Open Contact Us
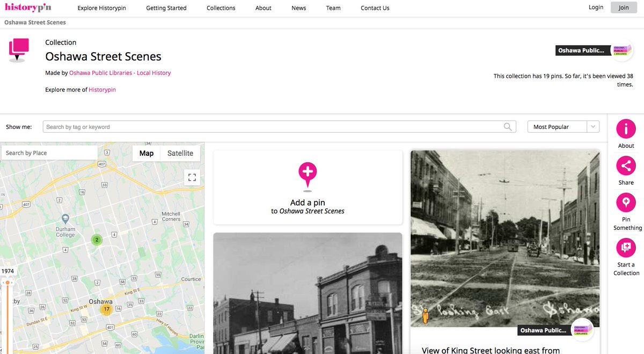 (x=375, y=8)
